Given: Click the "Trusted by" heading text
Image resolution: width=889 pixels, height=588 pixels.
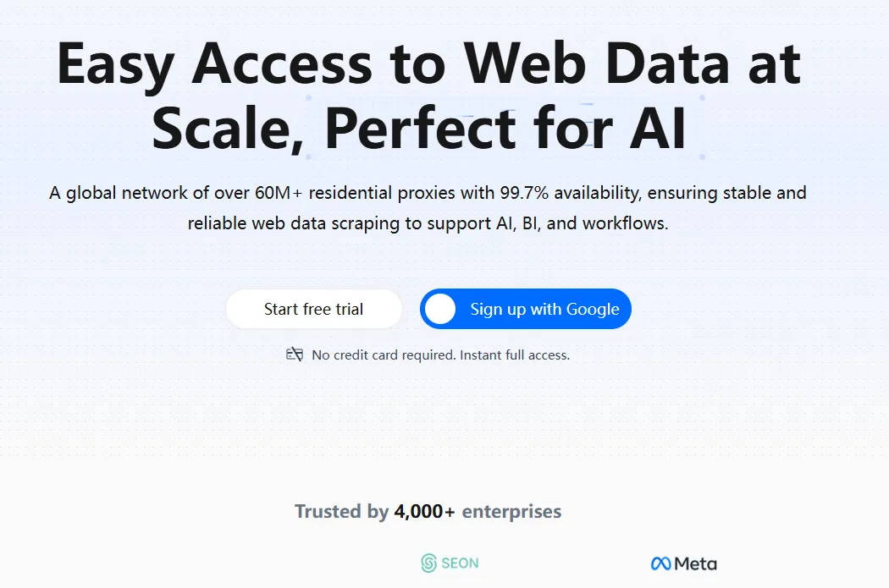Looking at the screenshot, I should 341,512.
